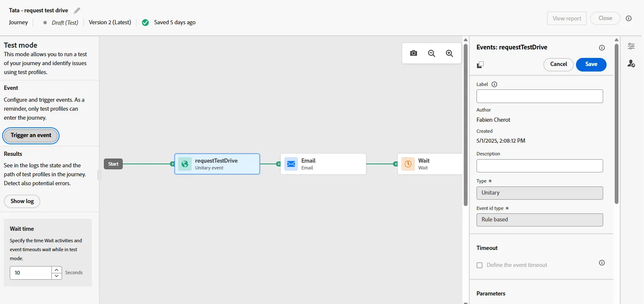Click the Trigger an event button
The image size is (644, 304).
click(31, 135)
